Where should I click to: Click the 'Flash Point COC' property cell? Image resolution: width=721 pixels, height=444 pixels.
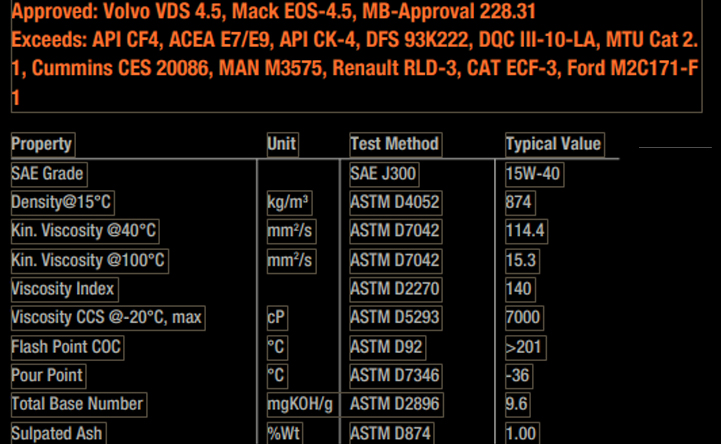tap(67, 348)
